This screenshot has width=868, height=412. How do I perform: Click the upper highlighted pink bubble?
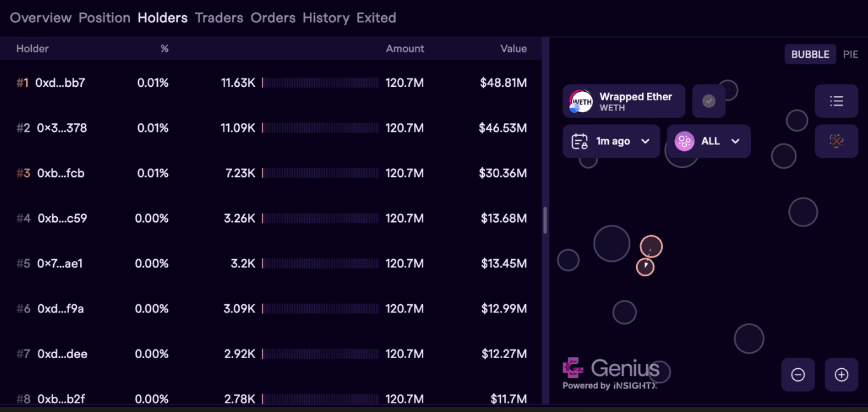651,246
